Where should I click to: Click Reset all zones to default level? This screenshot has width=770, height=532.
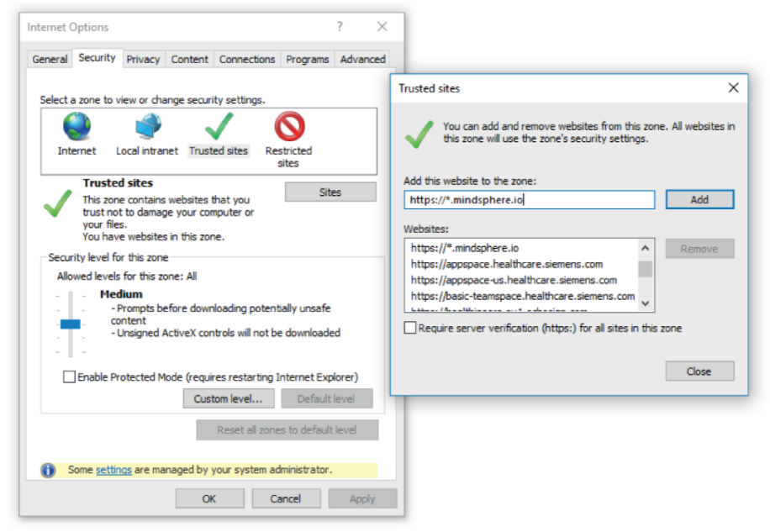click(x=287, y=430)
